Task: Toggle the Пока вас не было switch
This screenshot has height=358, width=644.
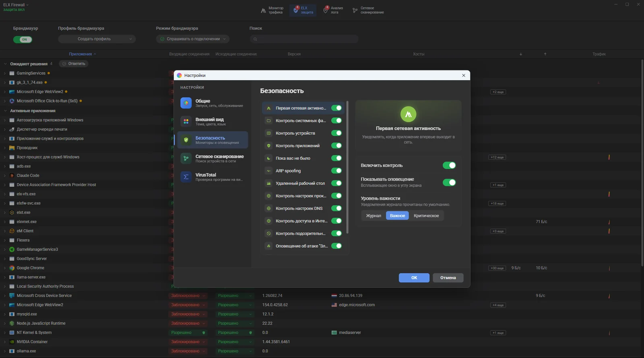Action: point(336,158)
